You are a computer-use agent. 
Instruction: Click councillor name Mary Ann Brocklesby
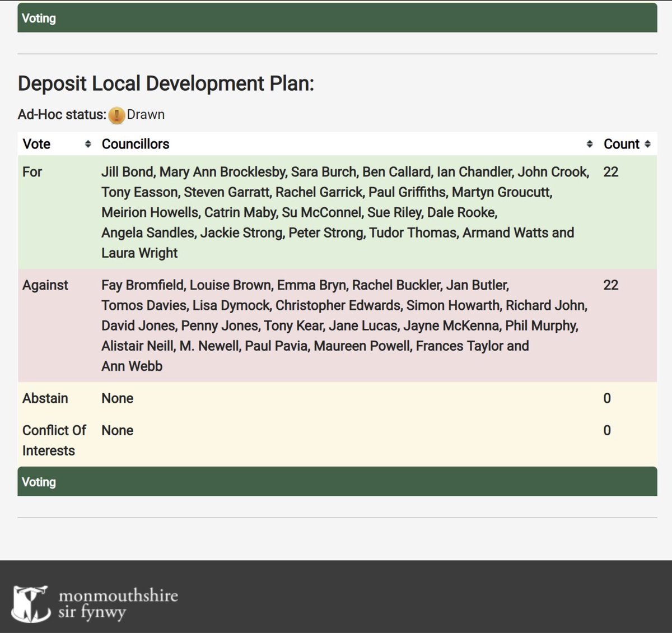[222, 172]
